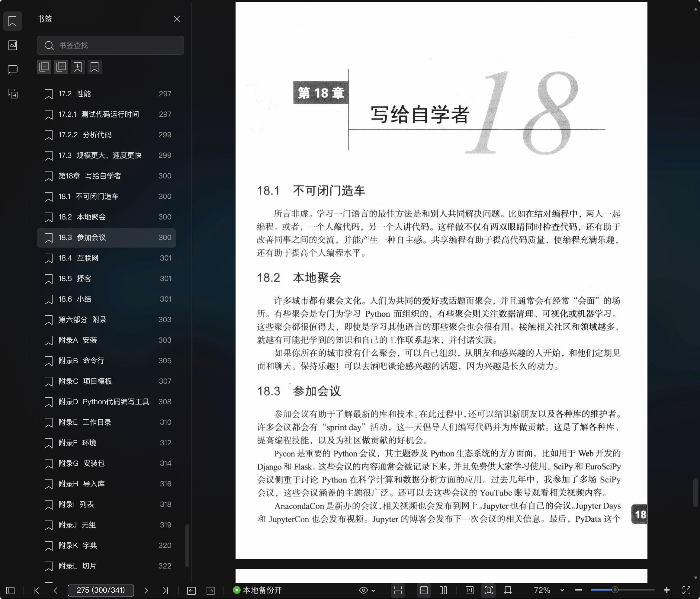Select bookmark 17.2.2 分析代码
The width and height of the screenshot is (700, 599).
point(106,135)
